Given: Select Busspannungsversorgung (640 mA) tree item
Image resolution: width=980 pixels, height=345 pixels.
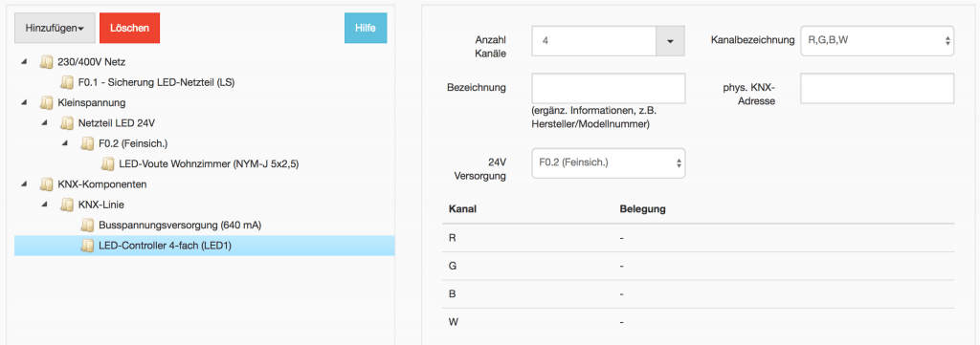Looking at the screenshot, I should click(180, 225).
